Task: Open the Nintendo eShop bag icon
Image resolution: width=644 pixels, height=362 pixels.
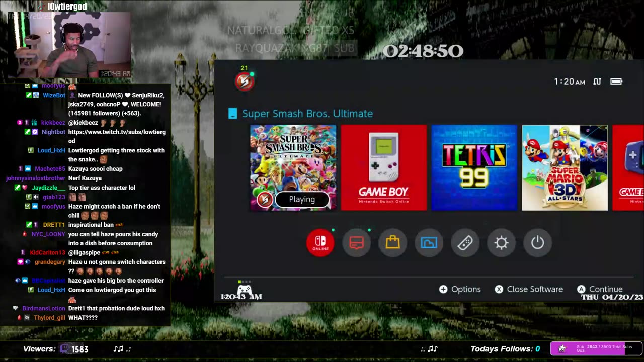Action: coord(393,243)
